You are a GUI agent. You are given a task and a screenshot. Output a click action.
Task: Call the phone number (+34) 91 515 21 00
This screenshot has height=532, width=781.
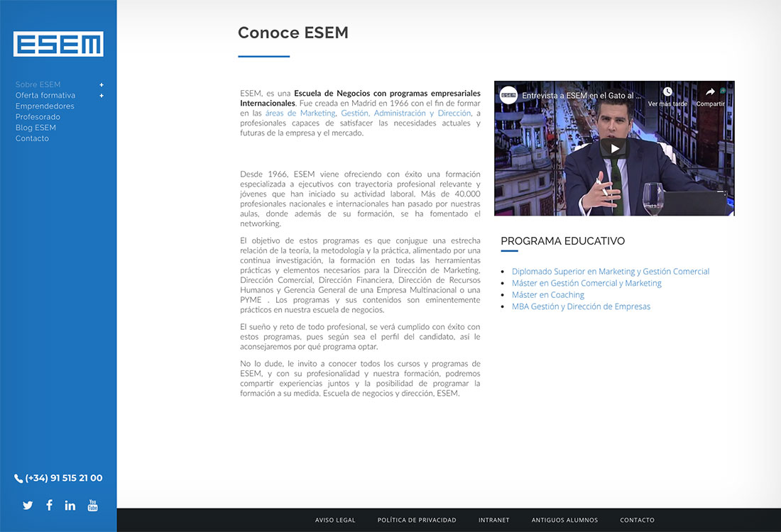pos(58,478)
